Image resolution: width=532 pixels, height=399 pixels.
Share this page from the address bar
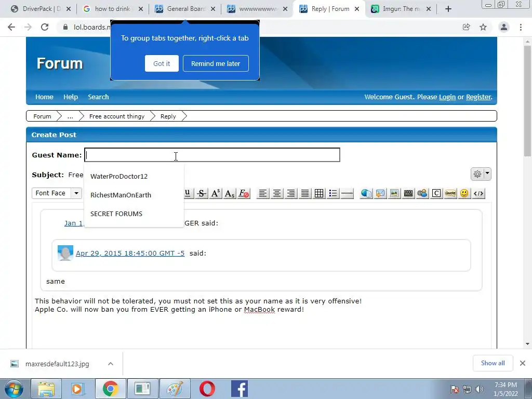(467, 27)
